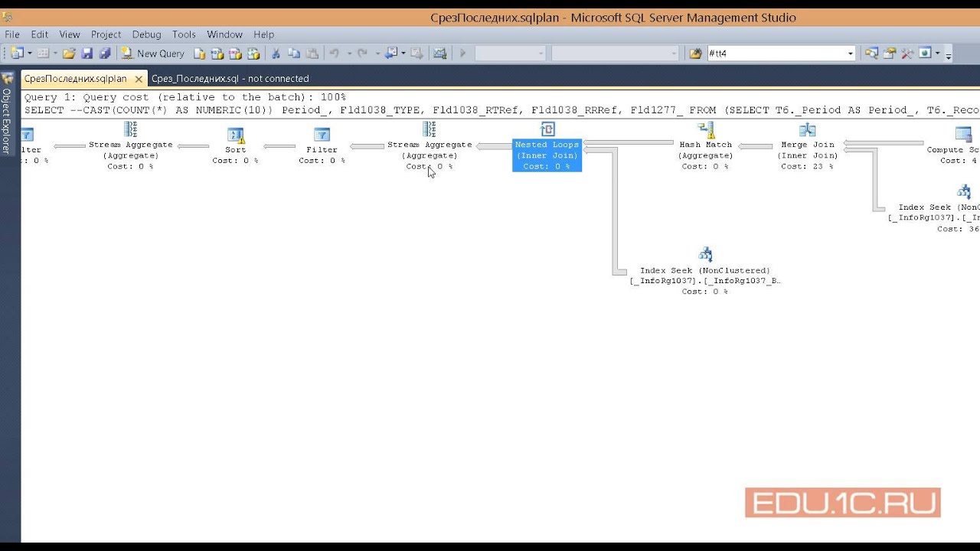
Task: Click the Query 1 query cost header line
Action: [x=185, y=97]
